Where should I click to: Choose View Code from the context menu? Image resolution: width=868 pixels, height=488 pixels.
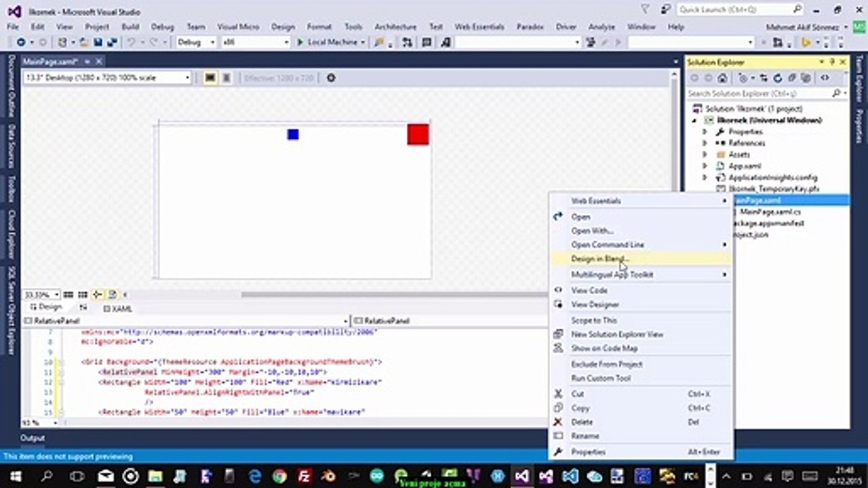coord(589,290)
